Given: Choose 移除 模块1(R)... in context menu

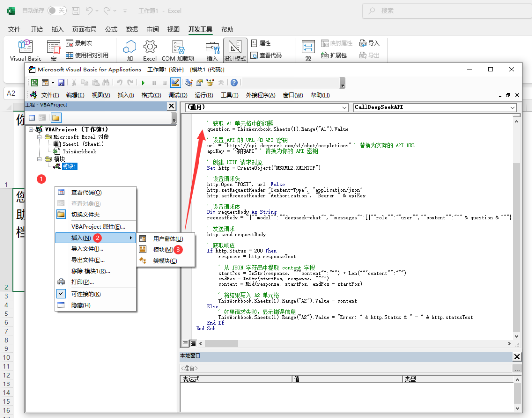Looking at the screenshot, I should click(x=96, y=271).
